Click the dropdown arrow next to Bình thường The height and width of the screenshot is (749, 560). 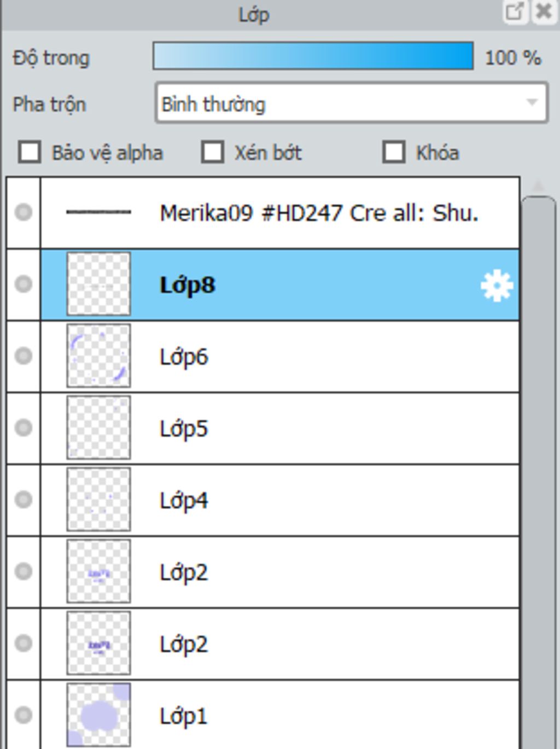coord(532,103)
